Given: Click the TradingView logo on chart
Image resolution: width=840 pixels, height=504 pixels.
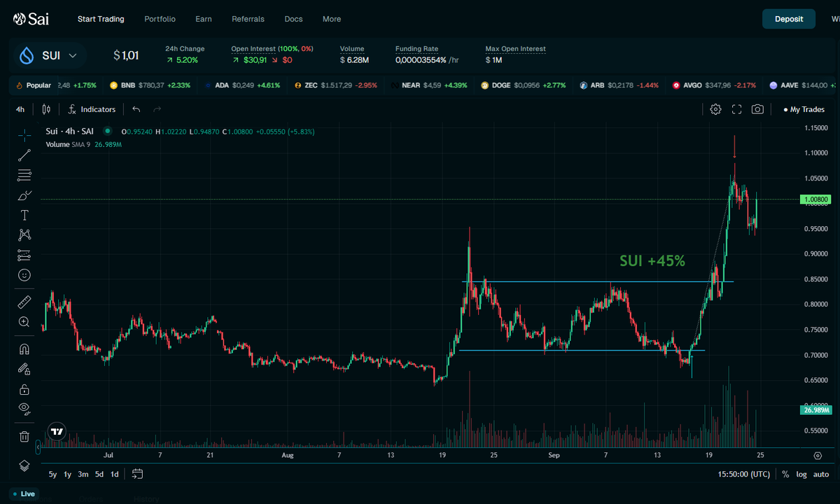Looking at the screenshot, I should pyautogui.click(x=57, y=432).
